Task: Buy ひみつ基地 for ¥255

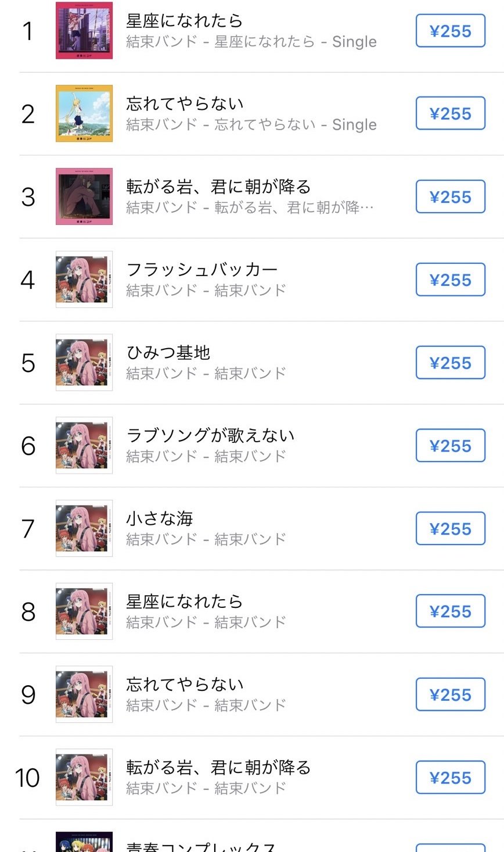Action: [x=450, y=363]
